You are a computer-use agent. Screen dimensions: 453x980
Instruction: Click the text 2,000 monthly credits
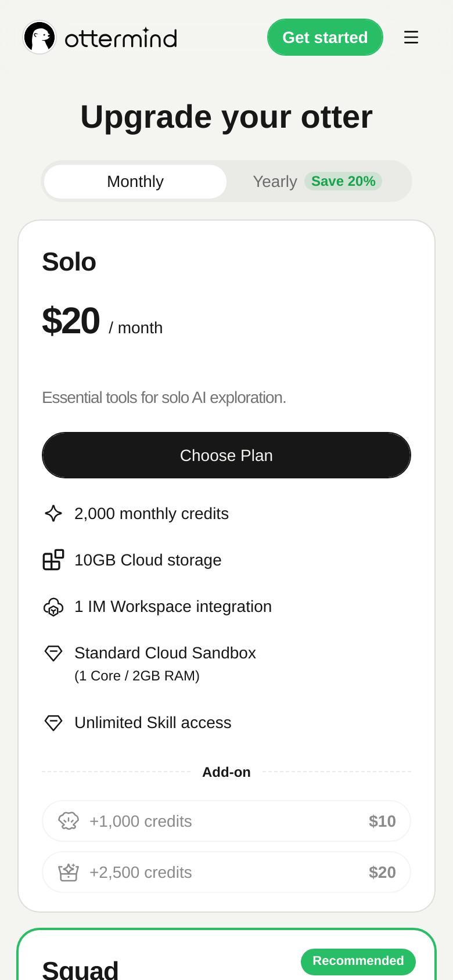pos(152,514)
